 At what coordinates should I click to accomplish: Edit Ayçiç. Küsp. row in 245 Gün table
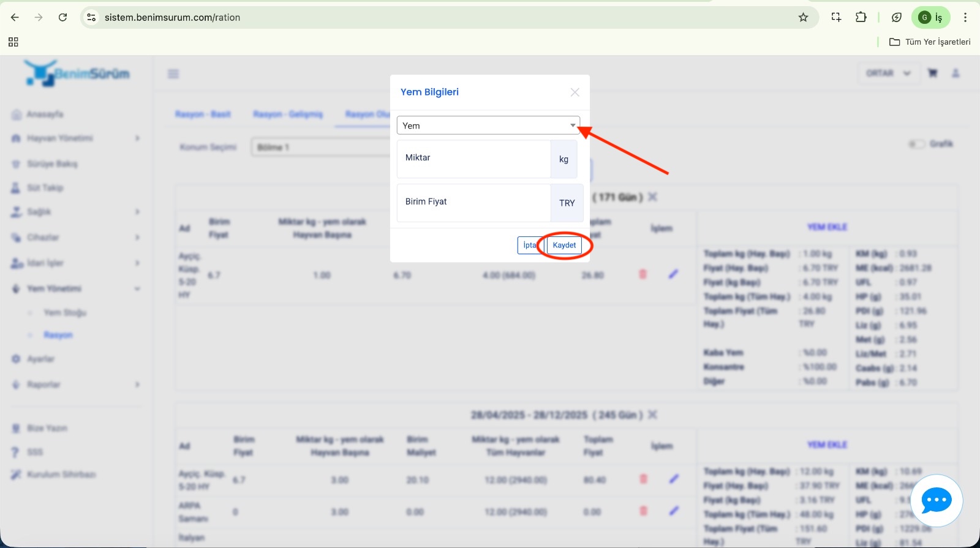(x=674, y=479)
